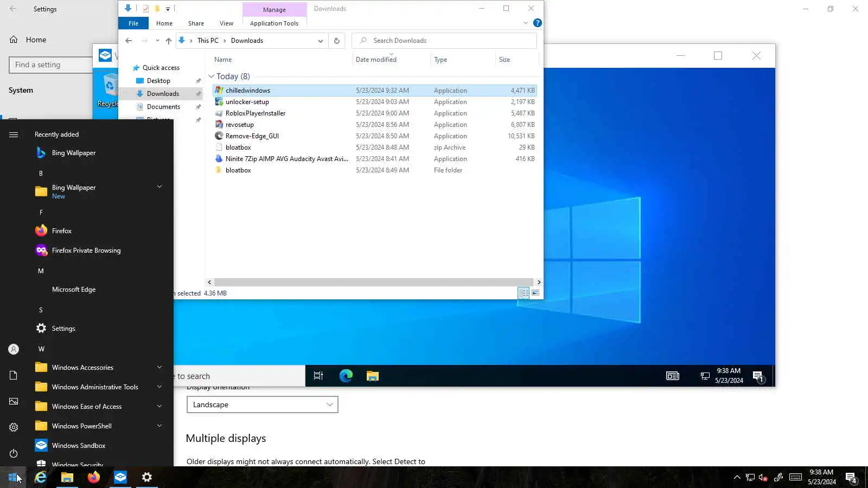Open the File tab in File Explorer
The image size is (868, 488).
133,23
